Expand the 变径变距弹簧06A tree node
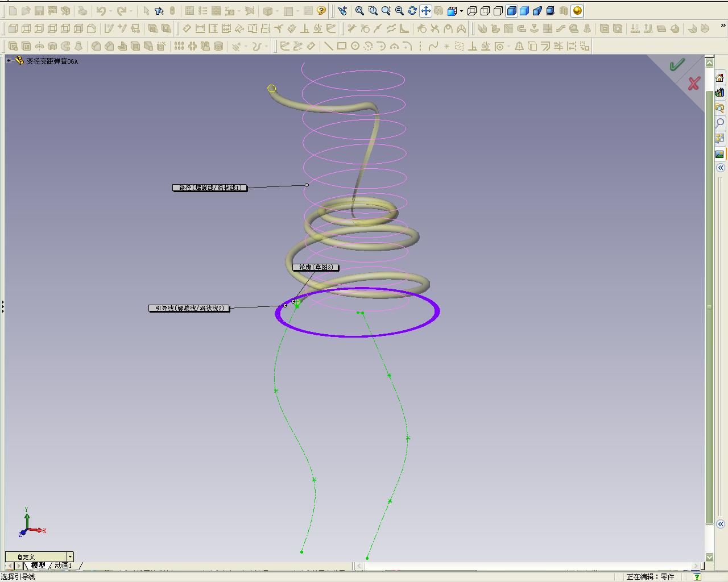This screenshot has height=582, width=728. (9, 61)
